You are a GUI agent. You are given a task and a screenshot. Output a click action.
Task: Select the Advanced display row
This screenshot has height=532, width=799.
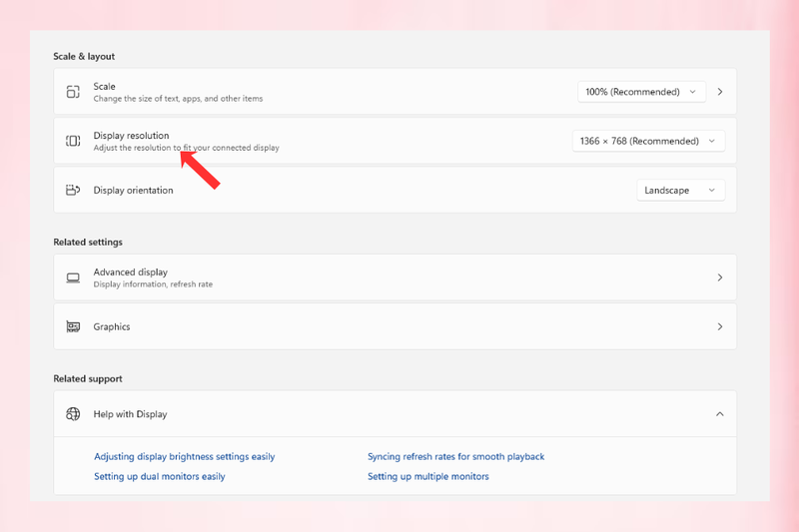(x=395, y=277)
